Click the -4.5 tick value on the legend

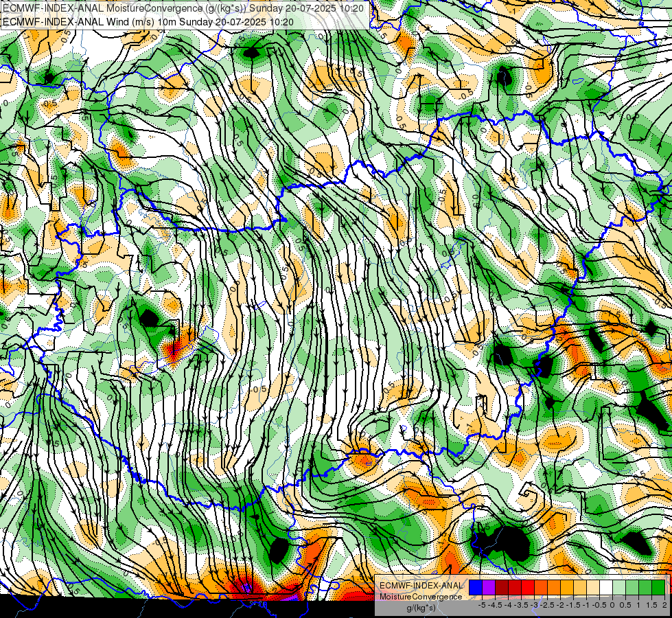pos(495,605)
